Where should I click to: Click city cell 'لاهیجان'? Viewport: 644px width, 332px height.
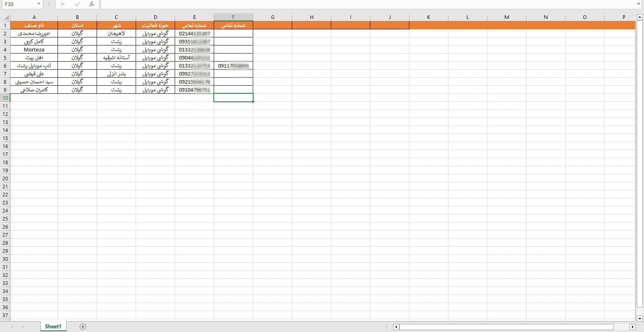click(116, 33)
